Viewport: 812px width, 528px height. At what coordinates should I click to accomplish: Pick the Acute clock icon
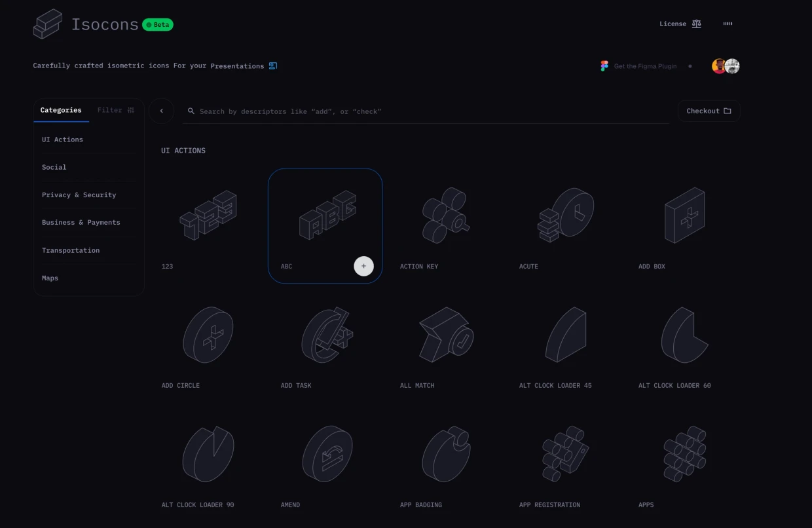coord(566,215)
